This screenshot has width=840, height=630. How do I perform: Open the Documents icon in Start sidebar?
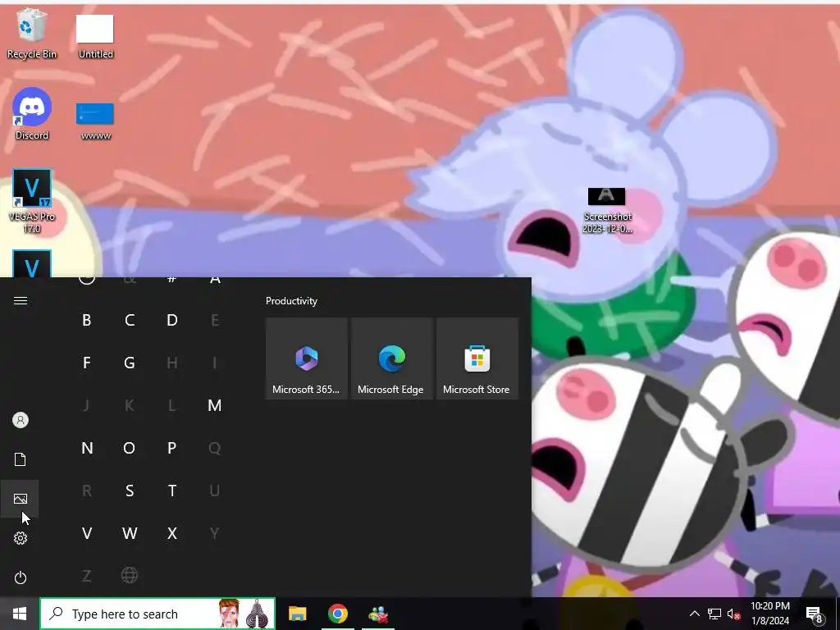point(21,459)
